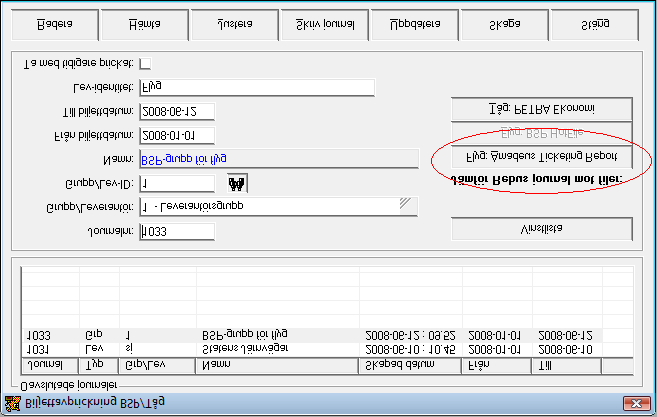The image size is (657, 417).
Task: Click the Skapa button
Action: (x=505, y=25)
